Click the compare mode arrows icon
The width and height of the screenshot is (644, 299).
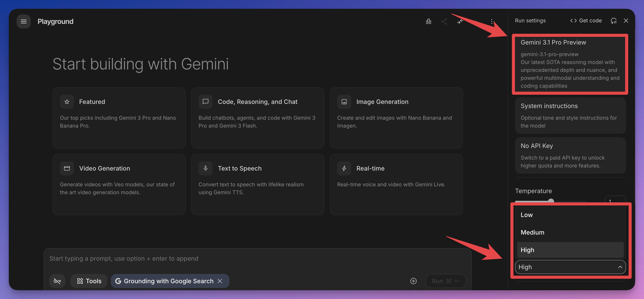pyautogui.click(x=460, y=21)
